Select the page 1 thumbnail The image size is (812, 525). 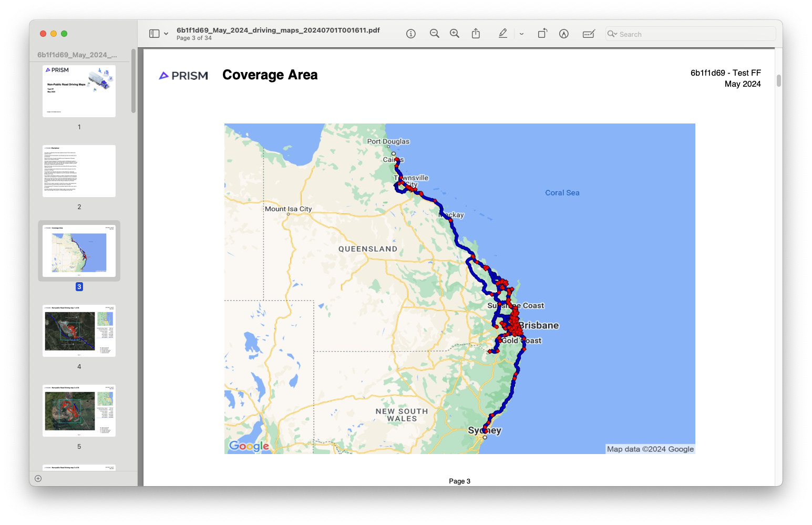point(79,91)
